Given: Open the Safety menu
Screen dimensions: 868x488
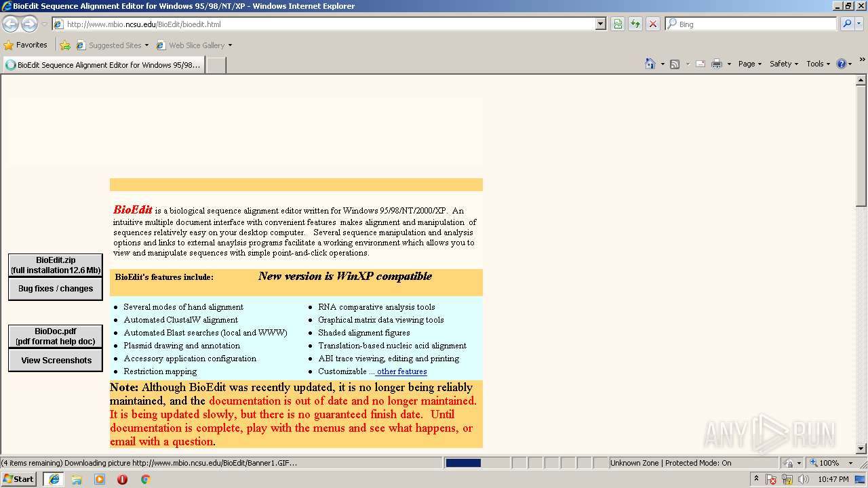Looking at the screenshot, I should click(783, 64).
